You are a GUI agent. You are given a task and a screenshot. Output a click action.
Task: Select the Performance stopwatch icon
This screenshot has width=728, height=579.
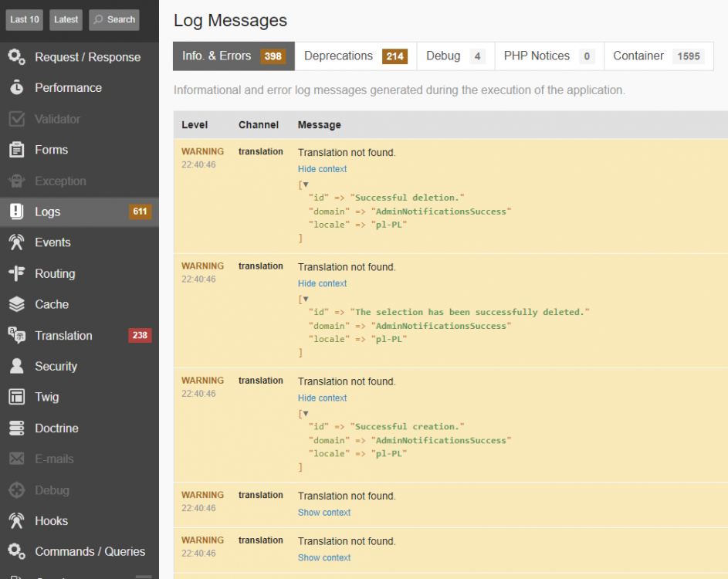17,87
